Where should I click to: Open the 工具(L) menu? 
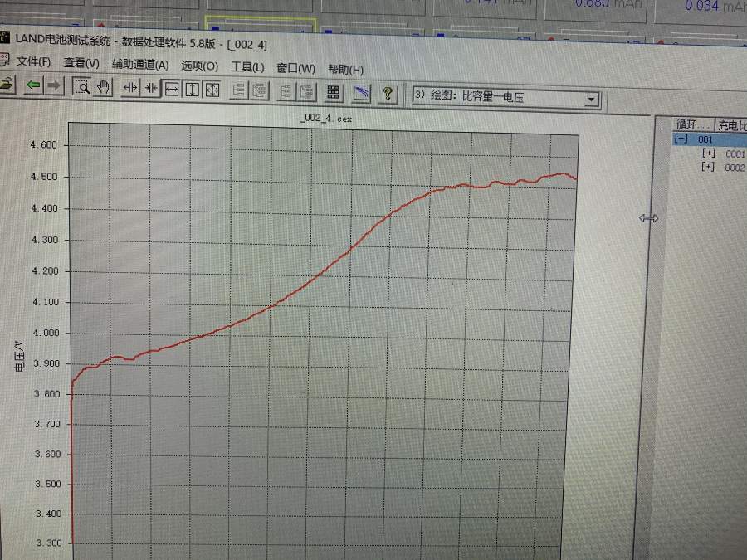coord(247,67)
